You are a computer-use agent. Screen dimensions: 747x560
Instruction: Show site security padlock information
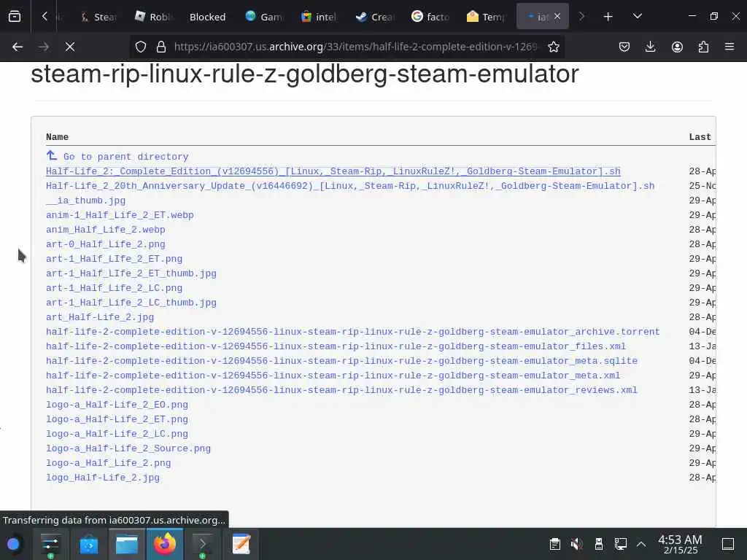click(161, 47)
